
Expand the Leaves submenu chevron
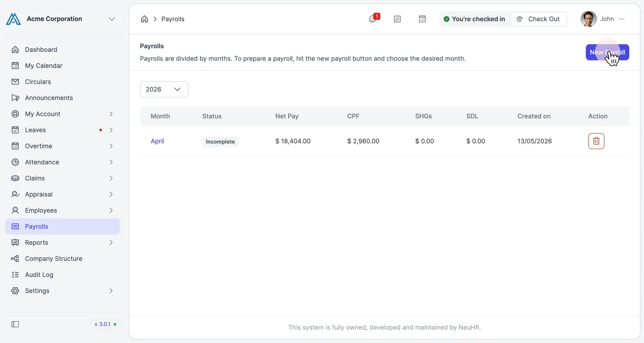click(x=111, y=130)
